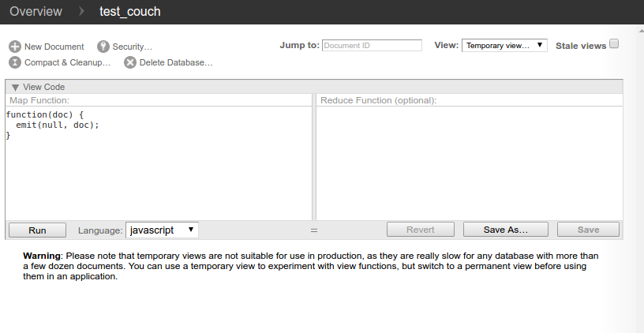Click the scrollbar up arrow
The image size is (644, 333).
point(641,31)
